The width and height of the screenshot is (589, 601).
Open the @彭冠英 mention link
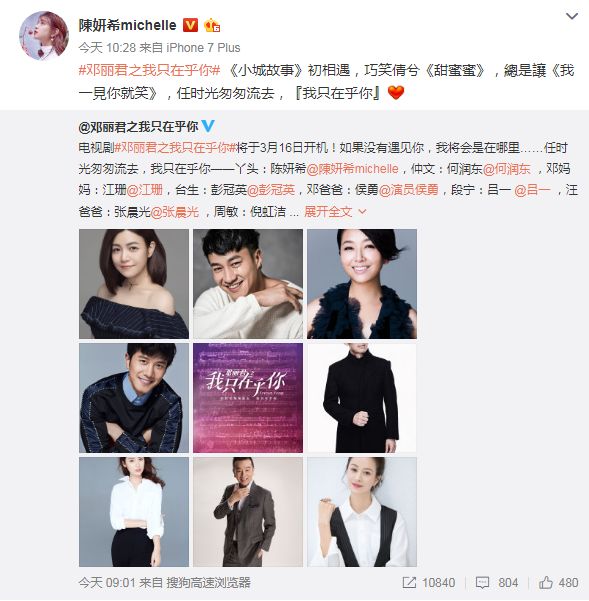coord(271,190)
